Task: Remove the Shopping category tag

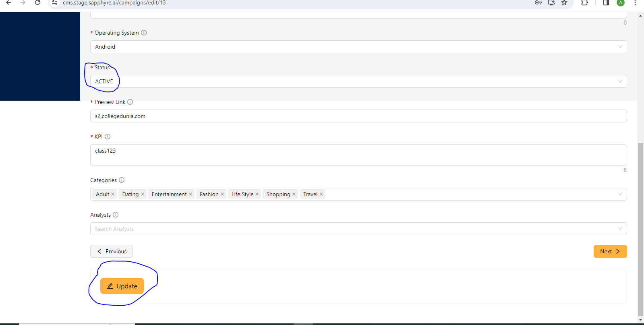Action: coord(294,194)
